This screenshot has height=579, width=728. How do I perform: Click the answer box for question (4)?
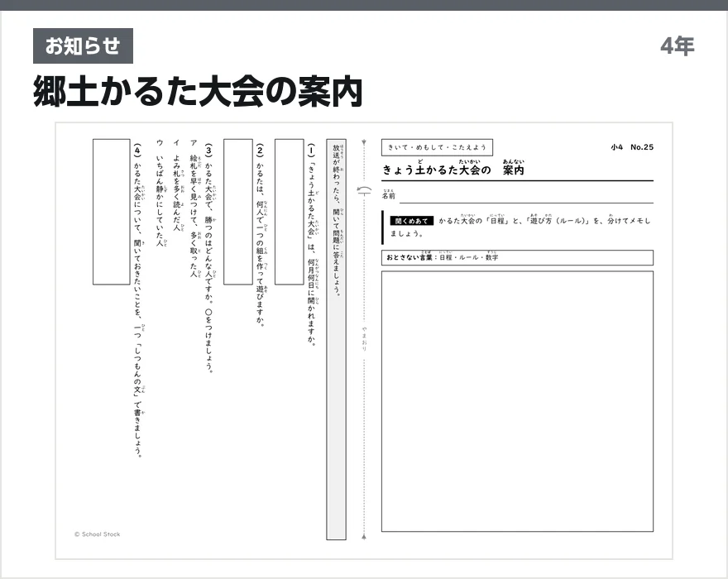tap(112, 212)
